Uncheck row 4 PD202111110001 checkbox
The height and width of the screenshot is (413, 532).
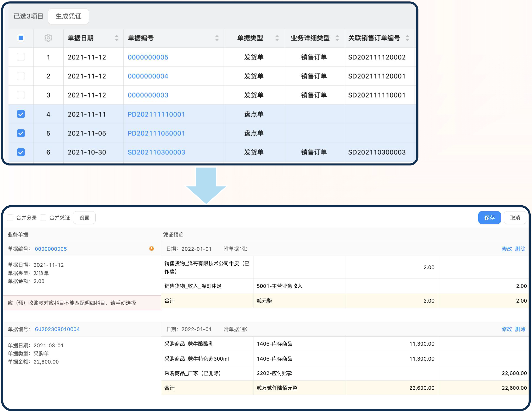(21, 114)
